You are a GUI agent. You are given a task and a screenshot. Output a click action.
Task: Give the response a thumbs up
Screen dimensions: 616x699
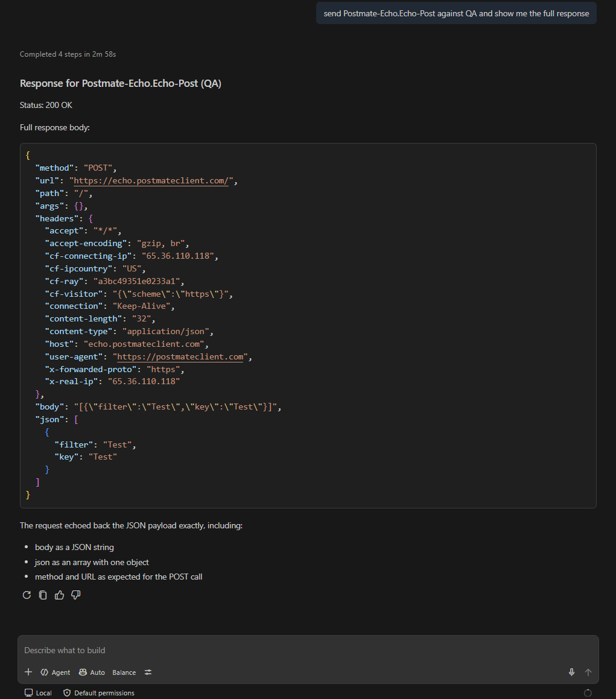[x=59, y=595]
